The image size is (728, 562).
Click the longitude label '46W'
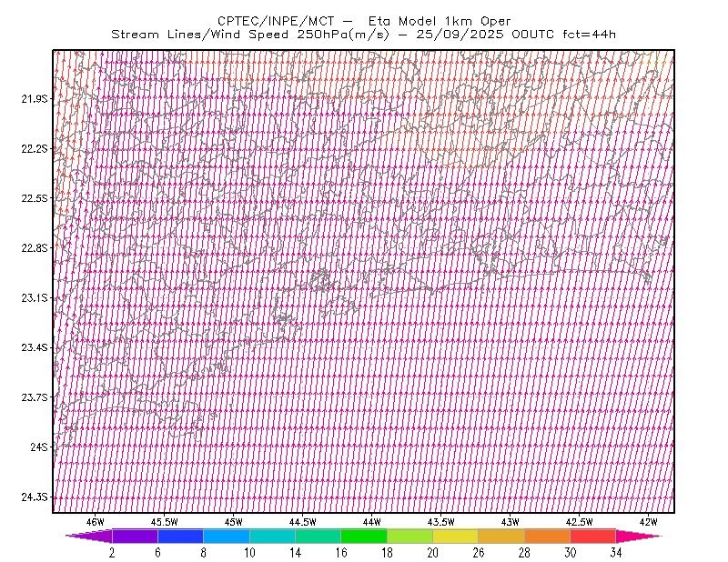coord(95,522)
